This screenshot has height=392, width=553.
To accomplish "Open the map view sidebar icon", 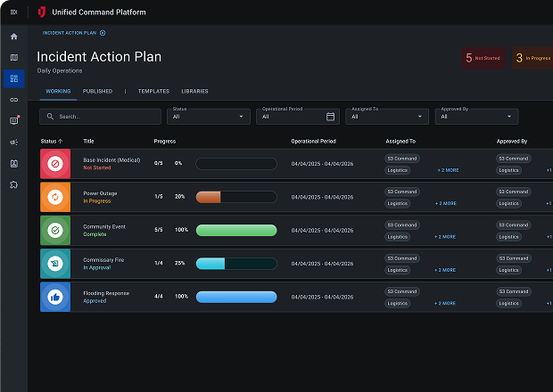I will click(13, 58).
